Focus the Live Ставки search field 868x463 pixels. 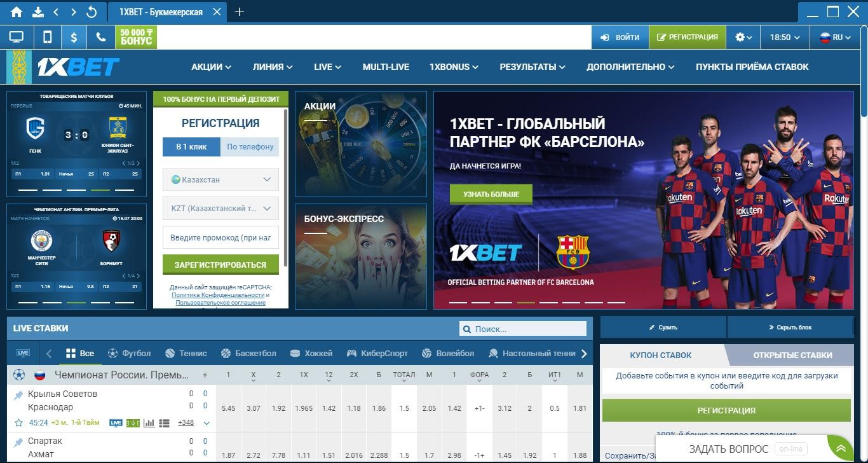click(x=523, y=329)
